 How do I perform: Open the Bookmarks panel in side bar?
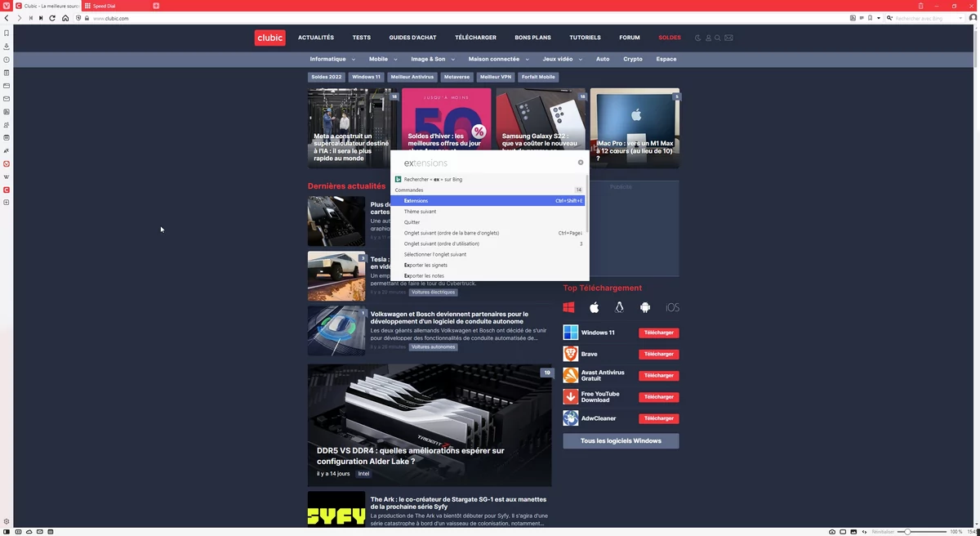(7, 33)
